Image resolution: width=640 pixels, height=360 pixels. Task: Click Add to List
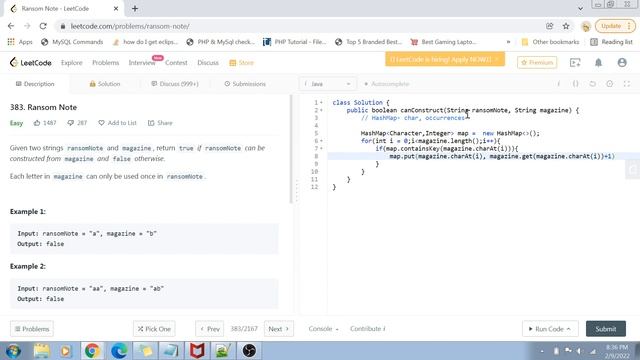pyautogui.click(x=117, y=123)
